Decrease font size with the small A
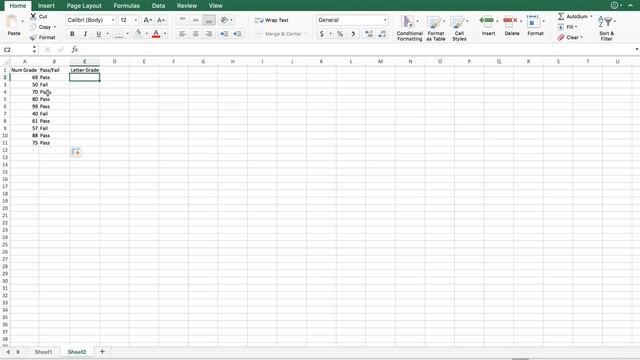The height and width of the screenshot is (360, 640). point(161,20)
